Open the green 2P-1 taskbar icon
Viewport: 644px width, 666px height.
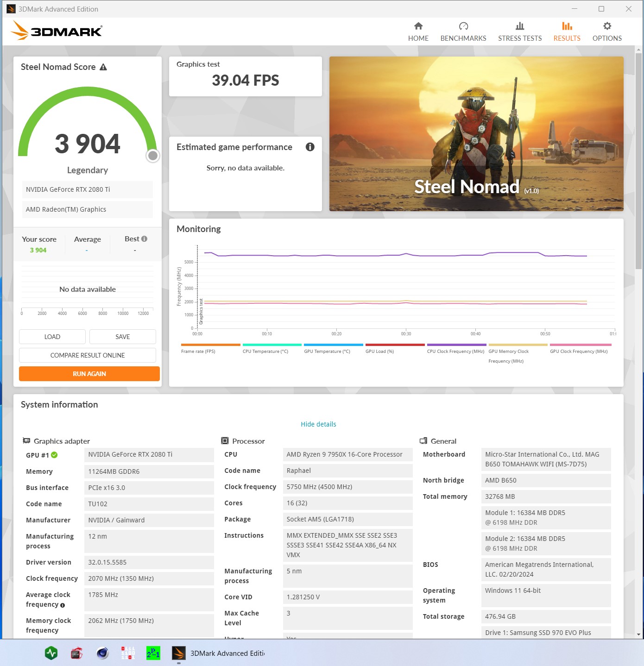153,653
